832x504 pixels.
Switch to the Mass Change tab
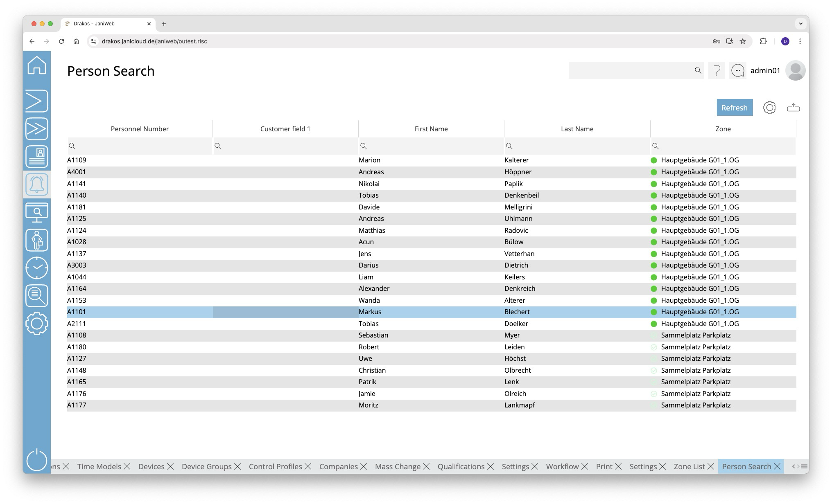pos(397,466)
